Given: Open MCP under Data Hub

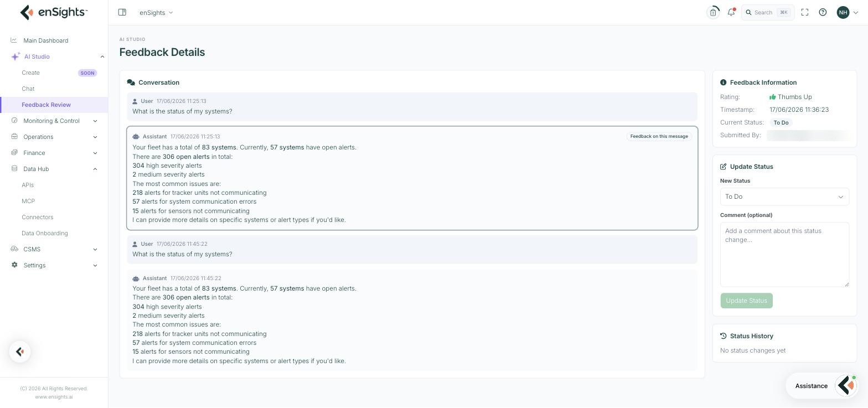Looking at the screenshot, I should click(x=28, y=201).
